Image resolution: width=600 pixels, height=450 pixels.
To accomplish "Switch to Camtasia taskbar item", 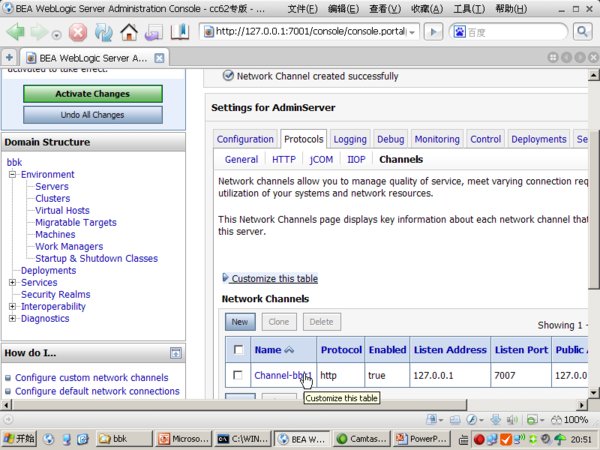I will [363, 439].
